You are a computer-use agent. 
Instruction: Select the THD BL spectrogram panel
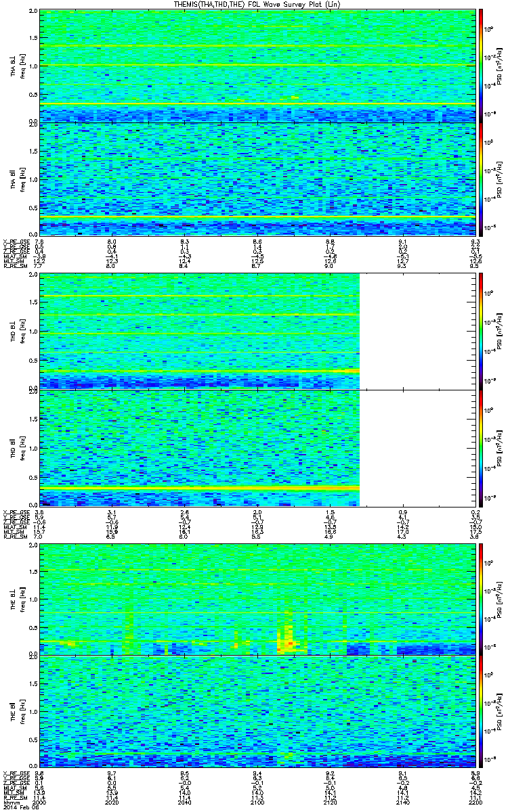click(x=257, y=331)
